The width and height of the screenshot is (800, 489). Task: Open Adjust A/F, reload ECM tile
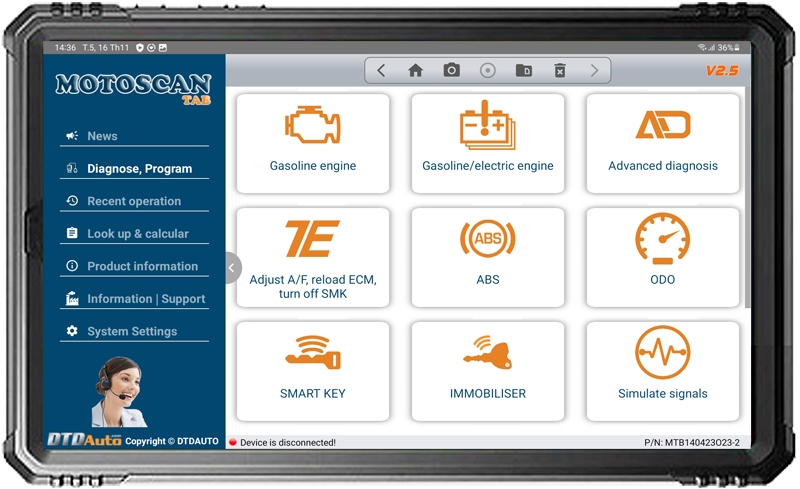click(313, 257)
